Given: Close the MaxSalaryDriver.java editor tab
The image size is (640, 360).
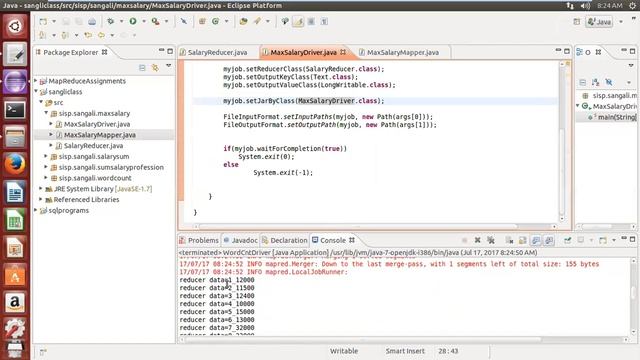Looking at the screenshot, I should pos(343,52).
